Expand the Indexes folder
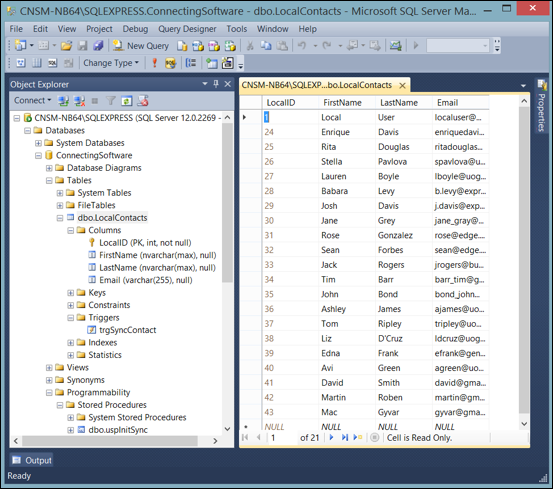This screenshot has width=553, height=489. [x=71, y=343]
